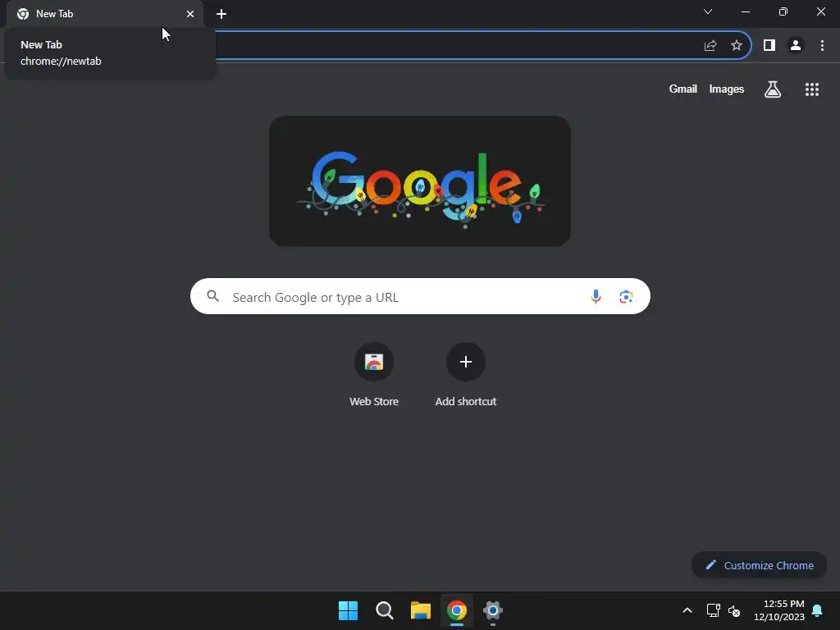Open Chrome's three-dot menu
Viewport: 840px width, 630px height.
point(822,46)
